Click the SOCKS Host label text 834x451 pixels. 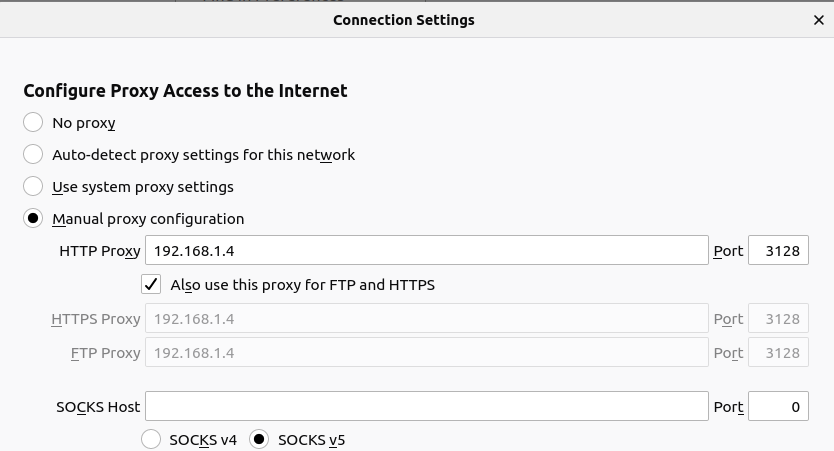(x=98, y=407)
